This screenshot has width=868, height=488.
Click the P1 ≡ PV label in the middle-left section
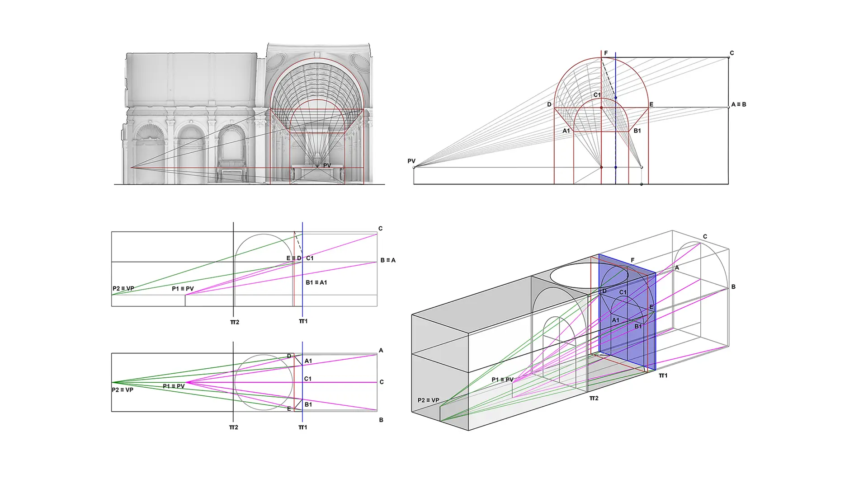tap(183, 288)
